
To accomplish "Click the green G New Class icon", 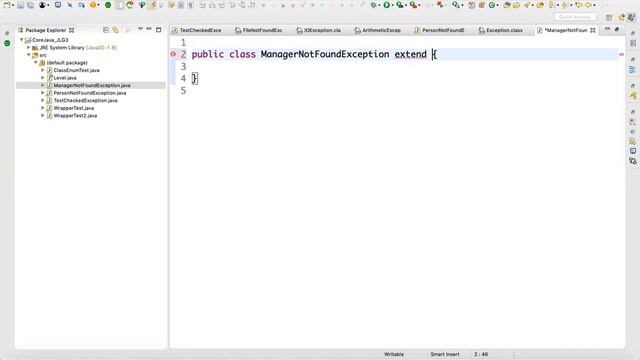I will pos(492,5).
